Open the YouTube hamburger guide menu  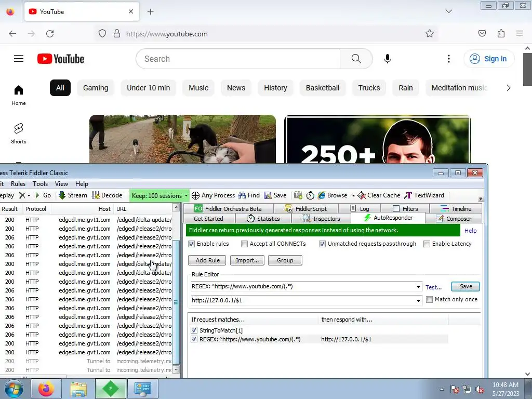(19, 59)
